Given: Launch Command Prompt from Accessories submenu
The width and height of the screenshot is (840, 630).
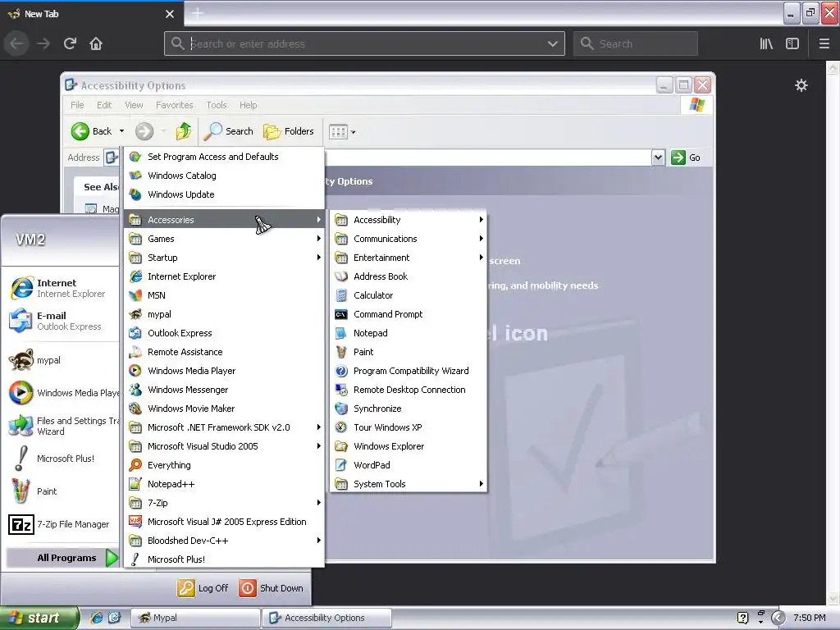Looking at the screenshot, I should pyautogui.click(x=409, y=314).
